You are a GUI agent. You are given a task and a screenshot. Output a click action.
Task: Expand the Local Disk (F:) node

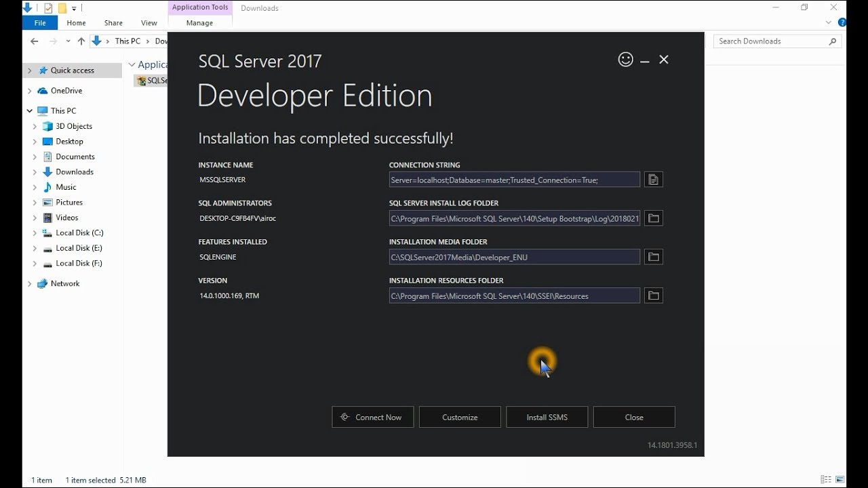[35, 264]
